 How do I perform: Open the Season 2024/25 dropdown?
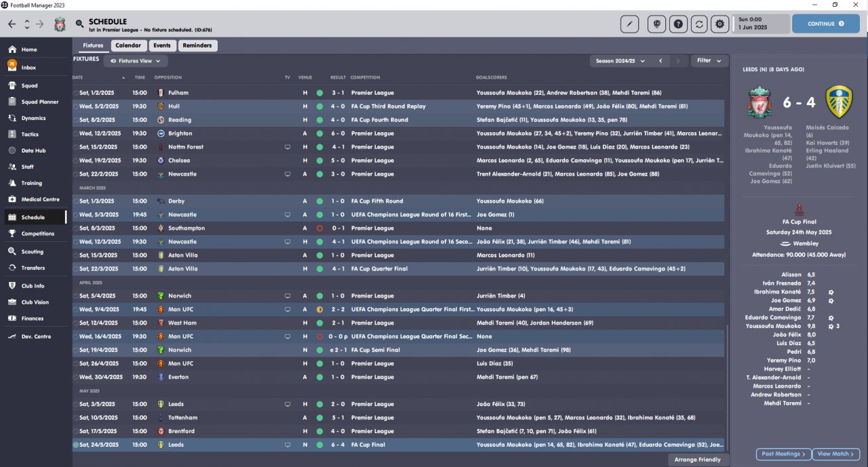point(619,61)
